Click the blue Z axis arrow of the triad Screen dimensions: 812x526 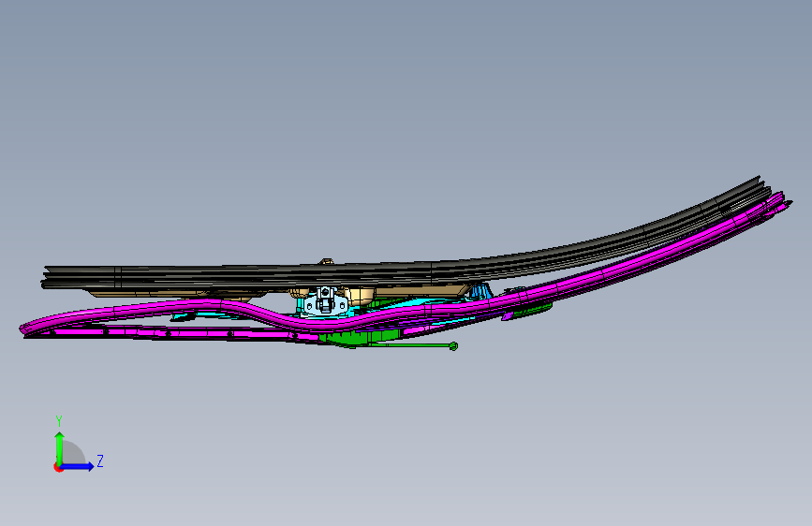click(78, 466)
